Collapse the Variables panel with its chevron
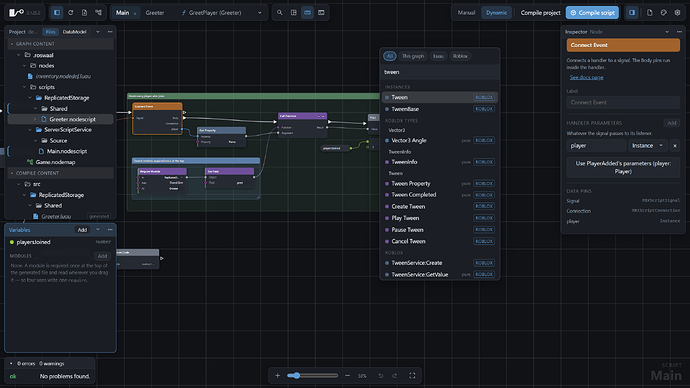The width and height of the screenshot is (690, 388). (98, 230)
